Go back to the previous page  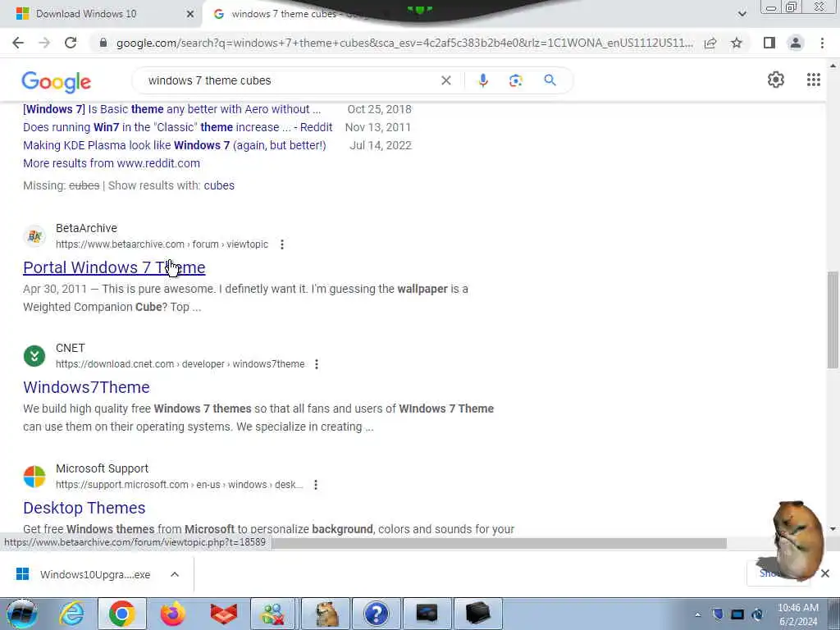(x=18, y=43)
